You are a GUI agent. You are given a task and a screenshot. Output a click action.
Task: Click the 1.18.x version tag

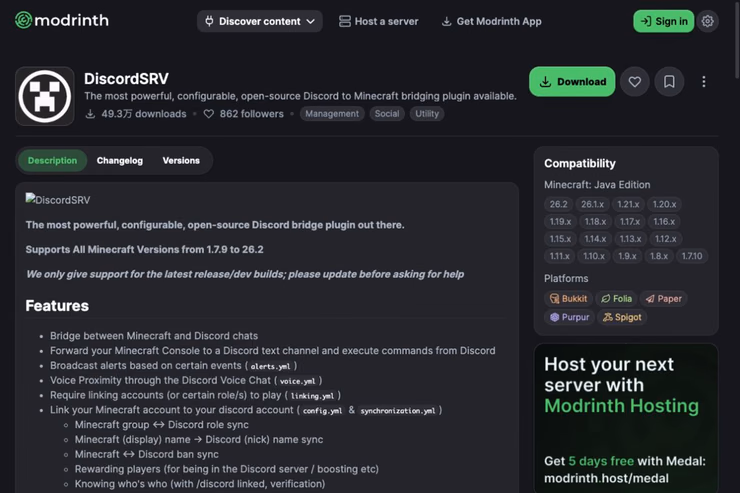[595, 222]
